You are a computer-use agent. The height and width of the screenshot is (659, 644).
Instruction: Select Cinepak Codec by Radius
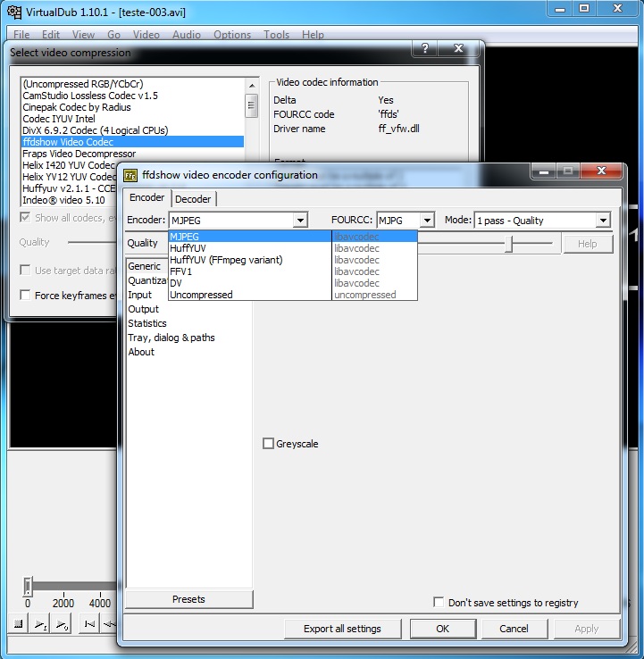133,107
